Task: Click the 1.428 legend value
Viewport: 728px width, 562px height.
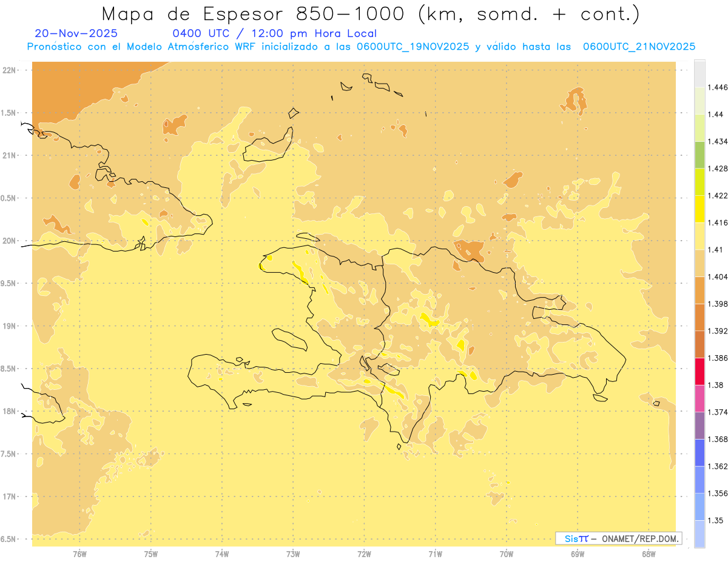Action: pyautogui.click(x=718, y=169)
